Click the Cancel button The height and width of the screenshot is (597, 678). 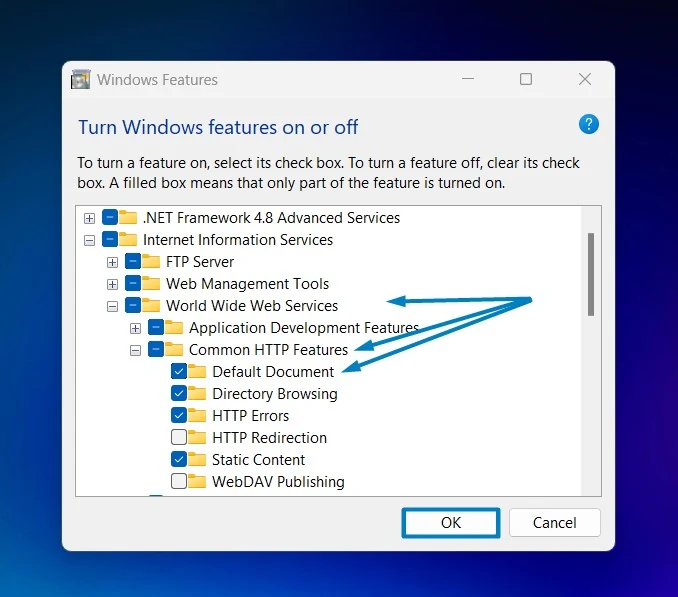(x=555, y=523)
